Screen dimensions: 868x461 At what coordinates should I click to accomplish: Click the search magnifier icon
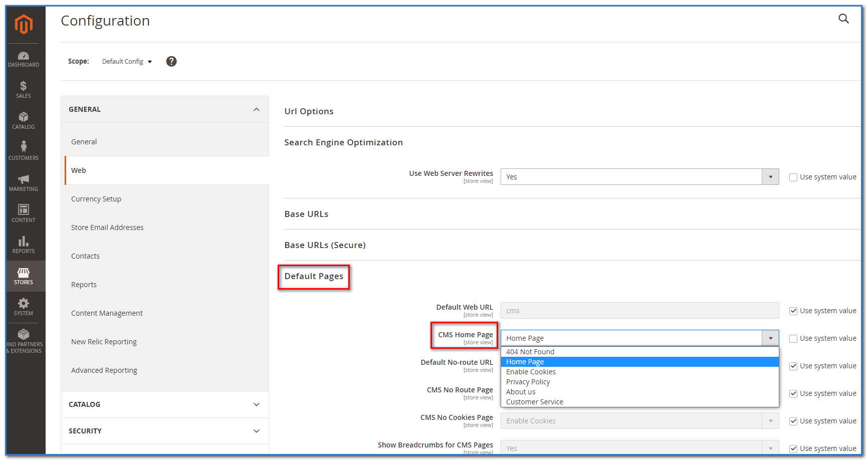point(843,19)
